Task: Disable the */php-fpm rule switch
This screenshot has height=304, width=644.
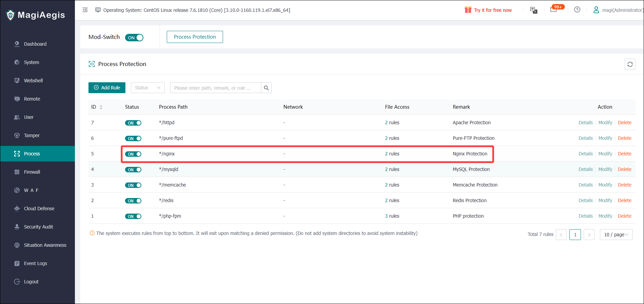Action: (133, 216)
